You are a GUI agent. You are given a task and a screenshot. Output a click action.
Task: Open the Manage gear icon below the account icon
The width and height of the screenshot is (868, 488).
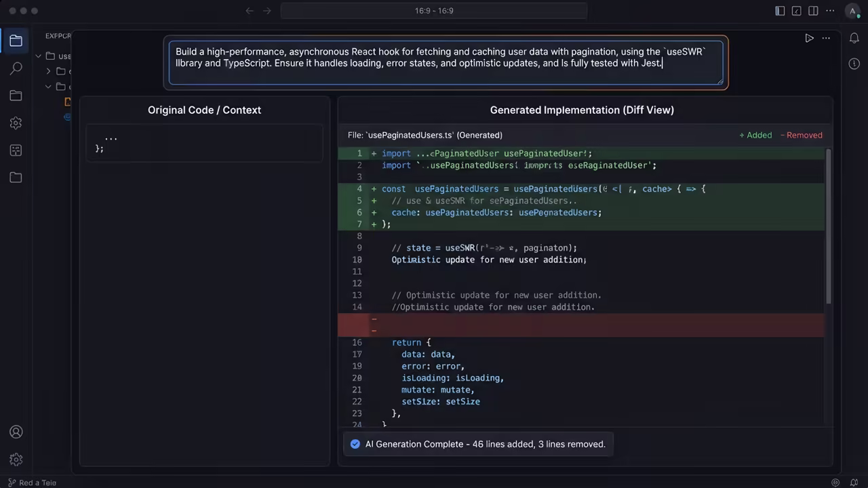pyautogui.click(x=16, y=460)
